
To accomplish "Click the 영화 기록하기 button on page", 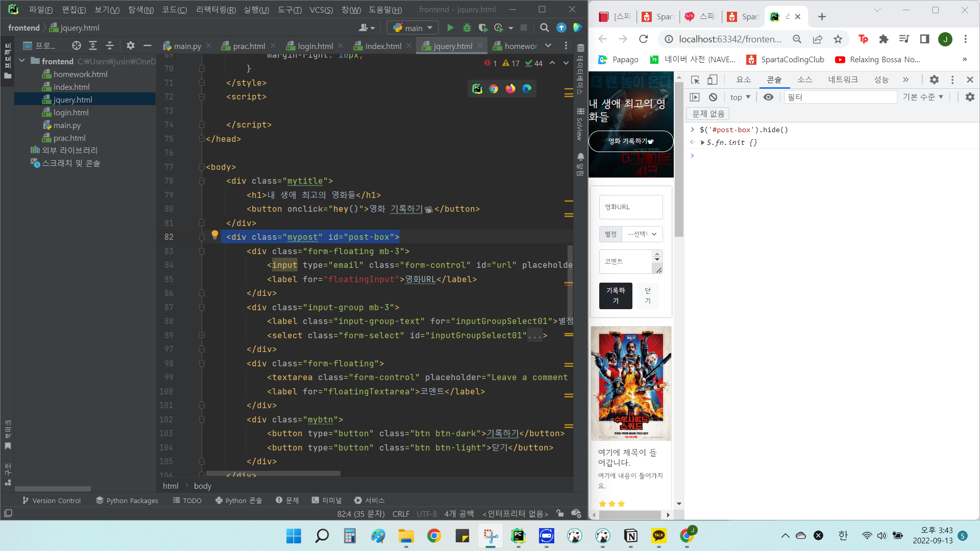I will tap(631, 141).
